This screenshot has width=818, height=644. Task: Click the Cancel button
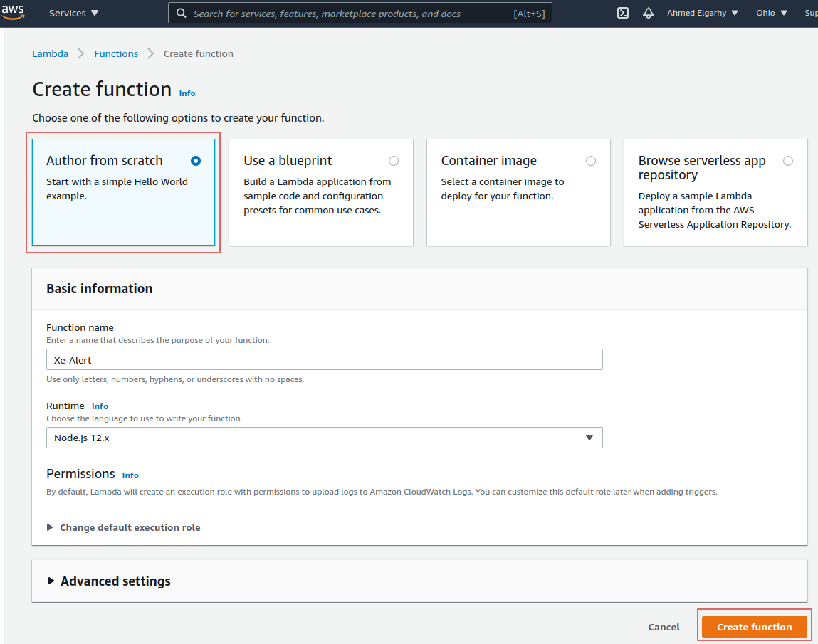point(664,628)
